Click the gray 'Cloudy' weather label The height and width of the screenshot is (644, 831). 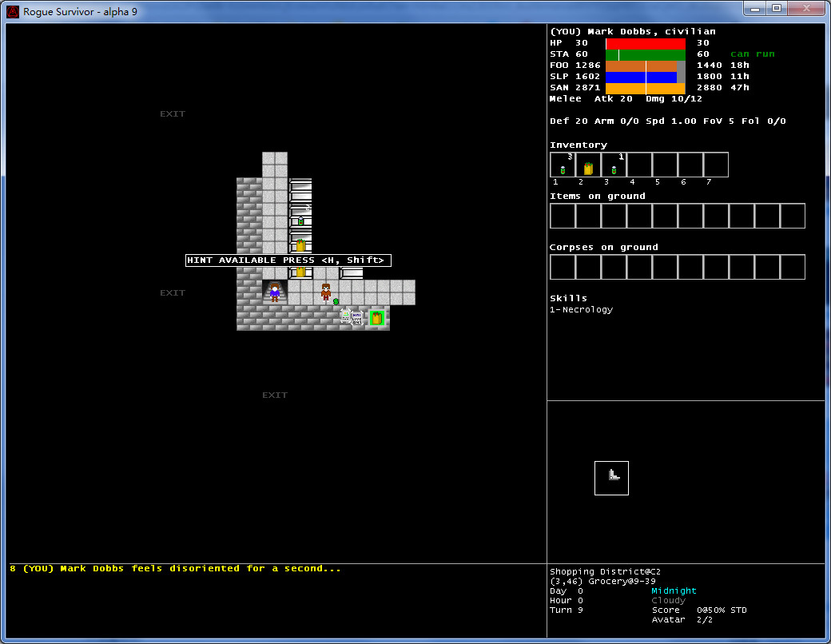click(669, 601)
